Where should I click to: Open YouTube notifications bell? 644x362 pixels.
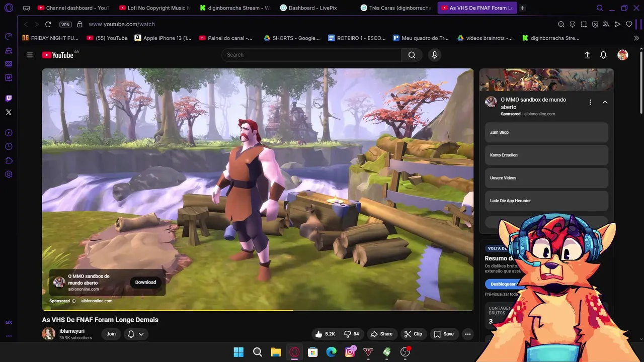pos(603,55)
